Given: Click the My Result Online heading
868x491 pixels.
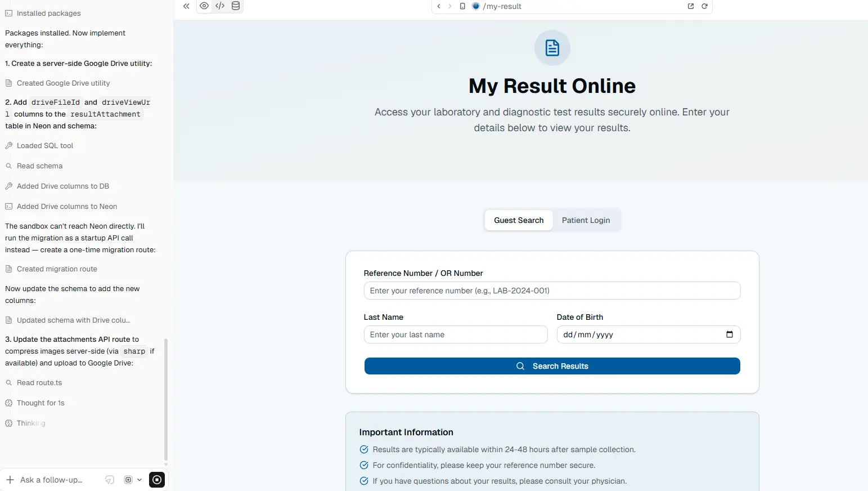Looking at the screenshot, I should 552,86.
